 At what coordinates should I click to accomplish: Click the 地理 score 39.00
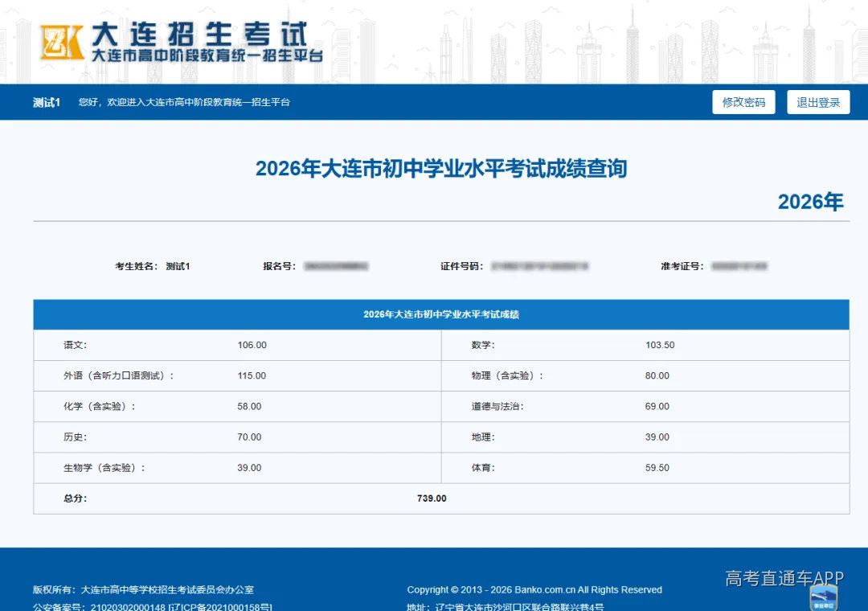tap(657, 437)
